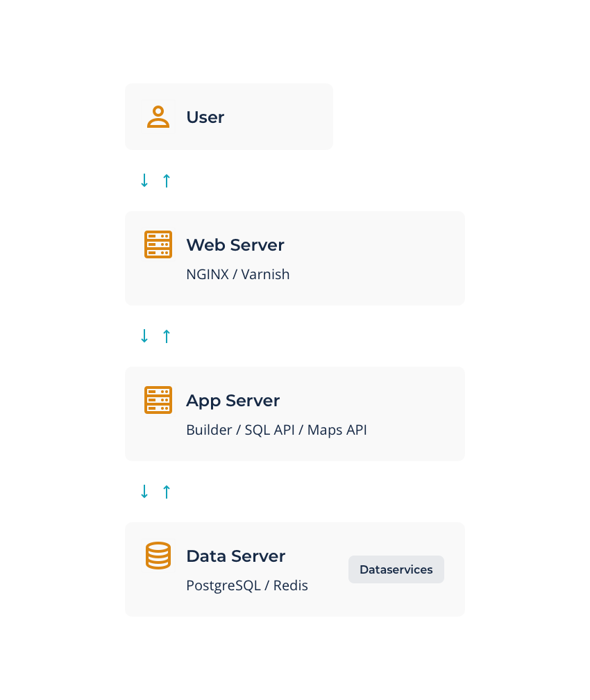Click down arrow between Web and App Server
This screenshot has height=700, width=590.
[x=144, y=335]
